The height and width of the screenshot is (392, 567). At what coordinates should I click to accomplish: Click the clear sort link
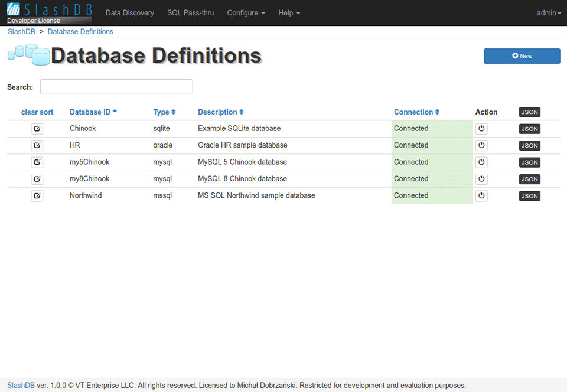tap(37, 112)
